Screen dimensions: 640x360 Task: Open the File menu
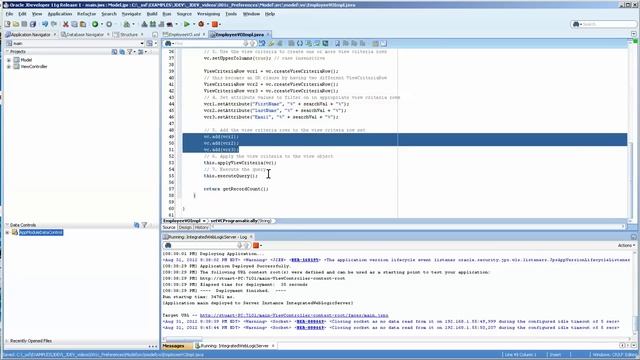tap(9, 14)
